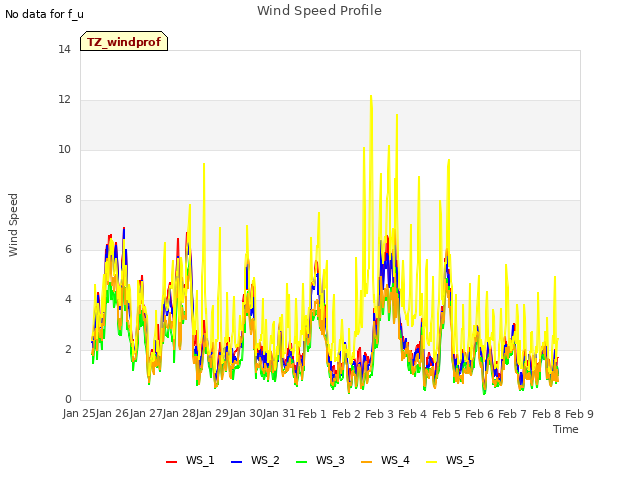Click the y-axis value 8
640x480 pixels.
68,200
